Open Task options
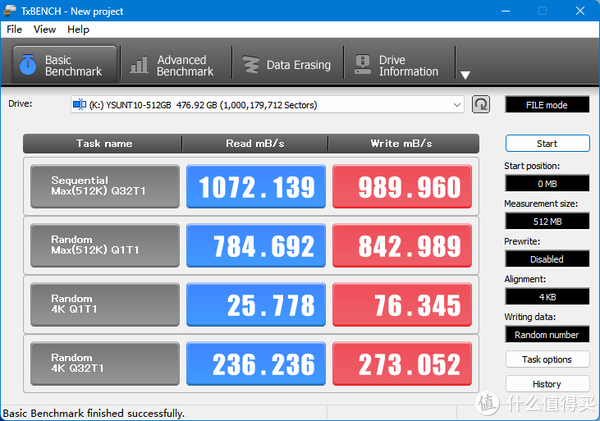600x421 pixels. tap(547, 359)
